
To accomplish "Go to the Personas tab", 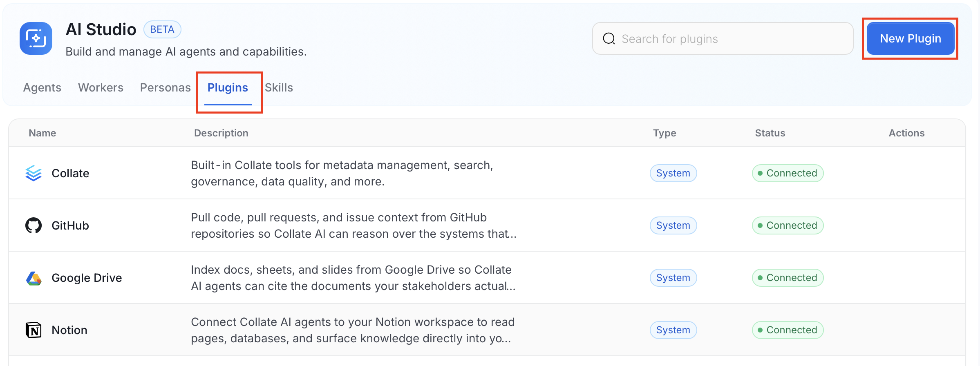I will pyautogui.click(x=165, y=87).
